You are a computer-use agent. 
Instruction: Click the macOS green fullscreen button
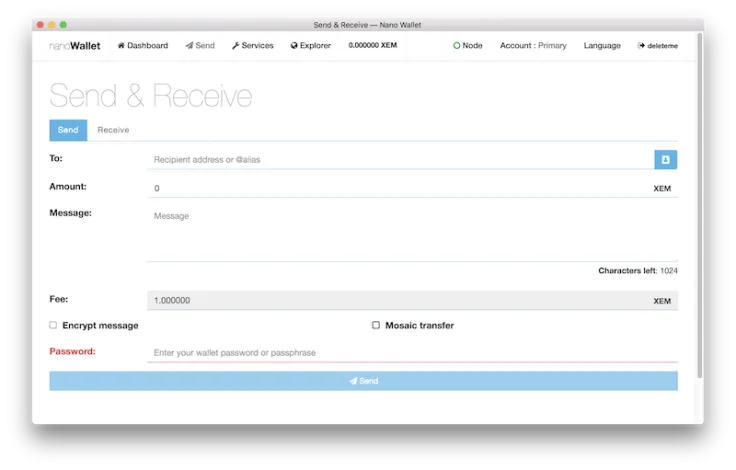click(63, 24)
